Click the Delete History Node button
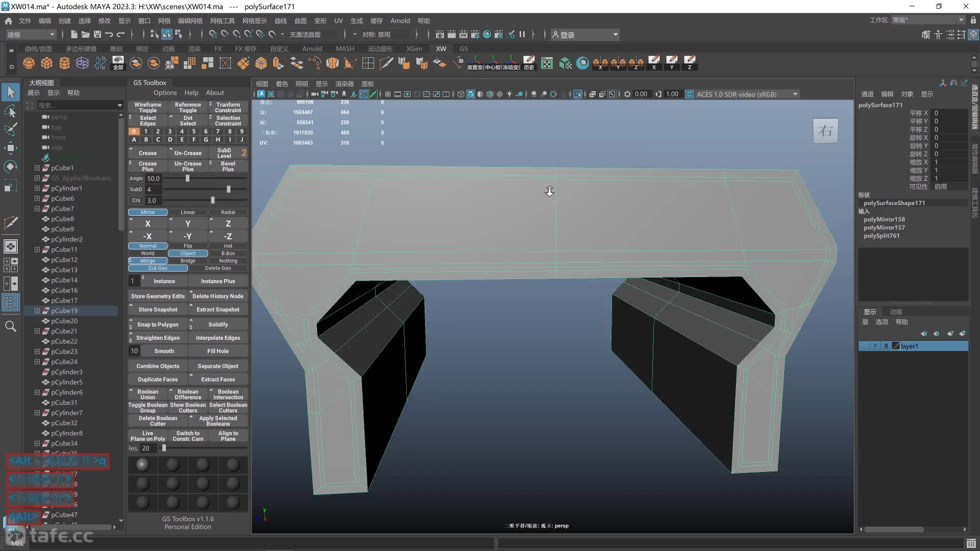The width and height of the screenshot is (980, 551). 218,296
